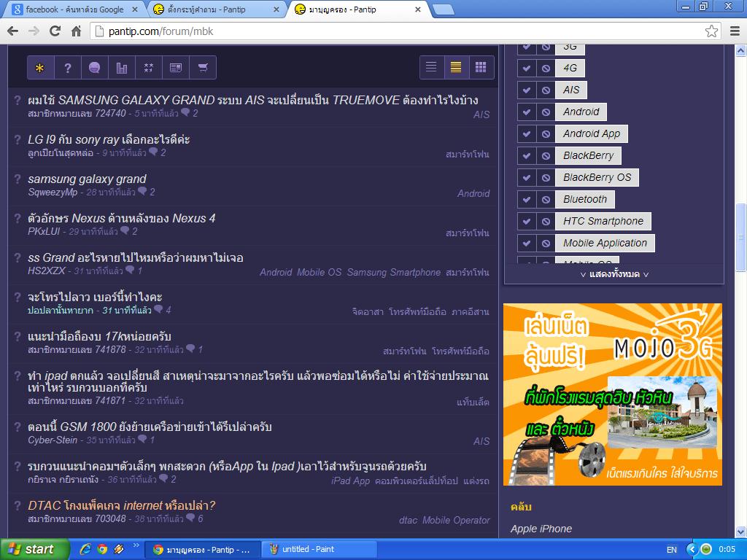Click the Android App tag label
Screen dimensions: 747x560
(591, 134)
